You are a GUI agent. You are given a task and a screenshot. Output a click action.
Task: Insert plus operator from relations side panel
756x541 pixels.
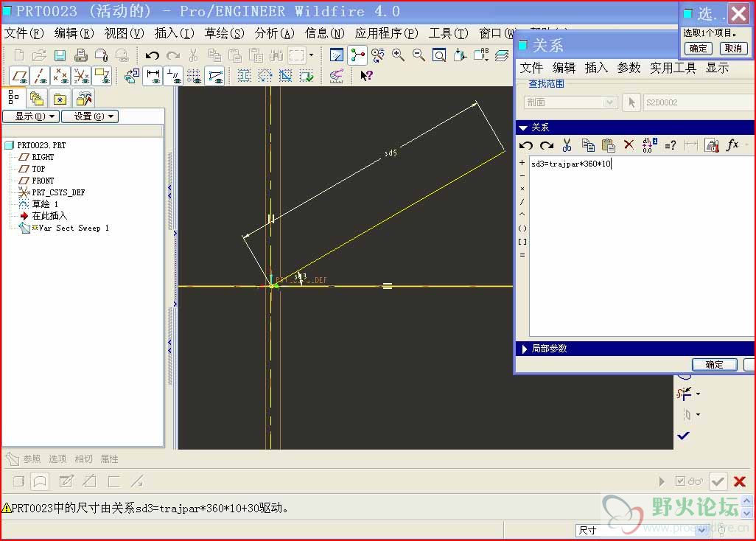522,163
